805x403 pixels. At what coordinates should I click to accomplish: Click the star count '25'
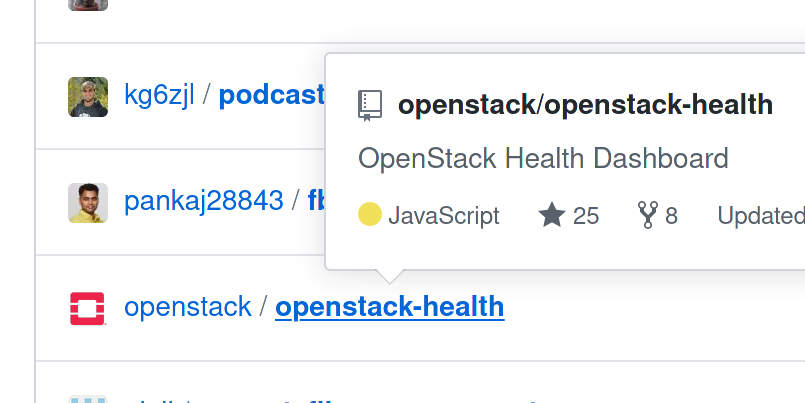click(x=586, y=216)
